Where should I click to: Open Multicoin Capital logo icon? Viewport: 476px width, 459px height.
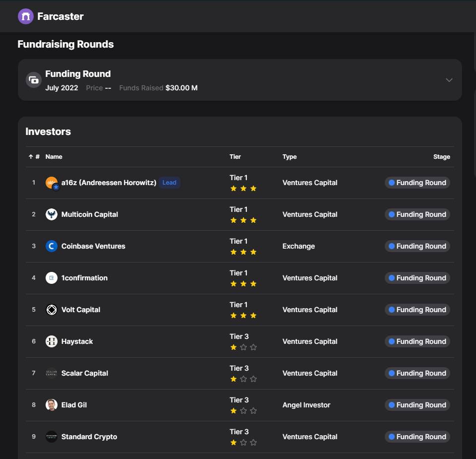[x=51, y=214]
